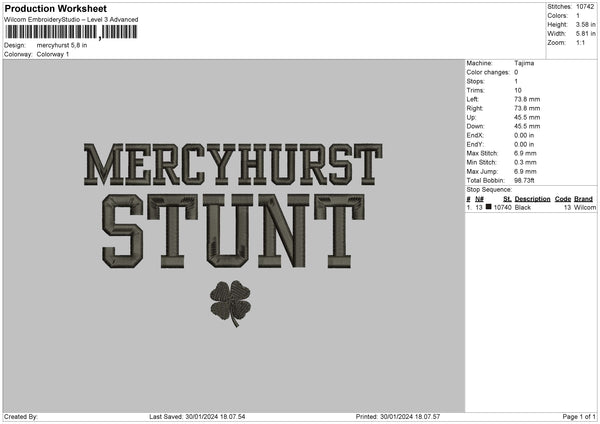Select design name 'mercyhurst 5,8 in'

[62, 45]
